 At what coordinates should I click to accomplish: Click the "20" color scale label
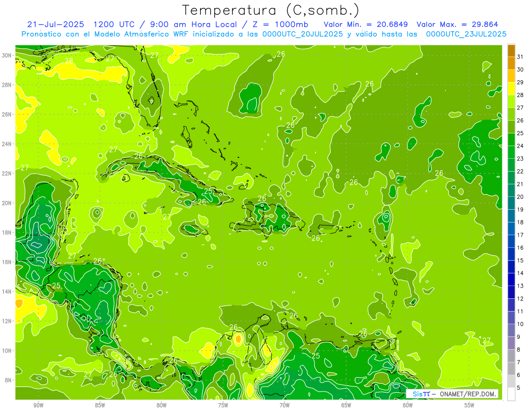click(x=520, y=196)
